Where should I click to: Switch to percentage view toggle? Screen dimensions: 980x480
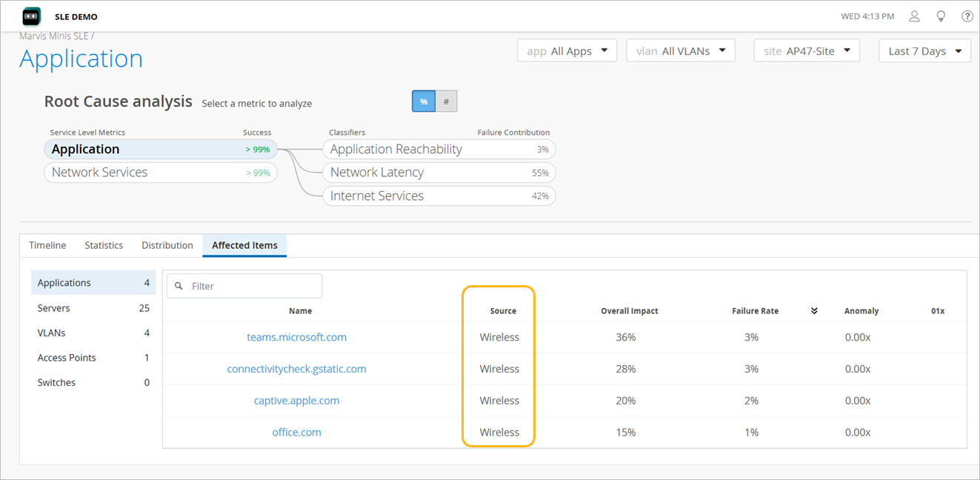[423, 101]
